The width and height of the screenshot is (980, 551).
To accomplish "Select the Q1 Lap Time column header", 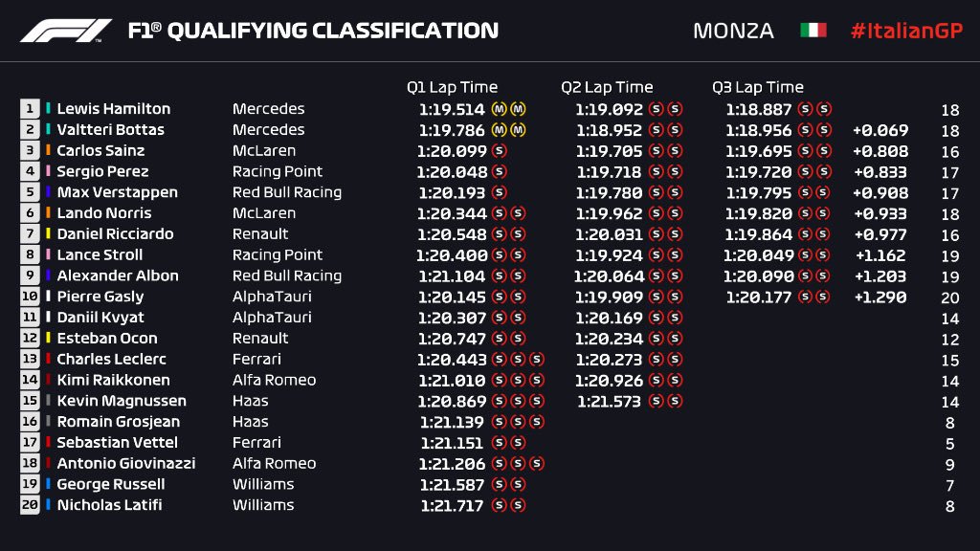I will pyautogui.click(x=452, y=87).
